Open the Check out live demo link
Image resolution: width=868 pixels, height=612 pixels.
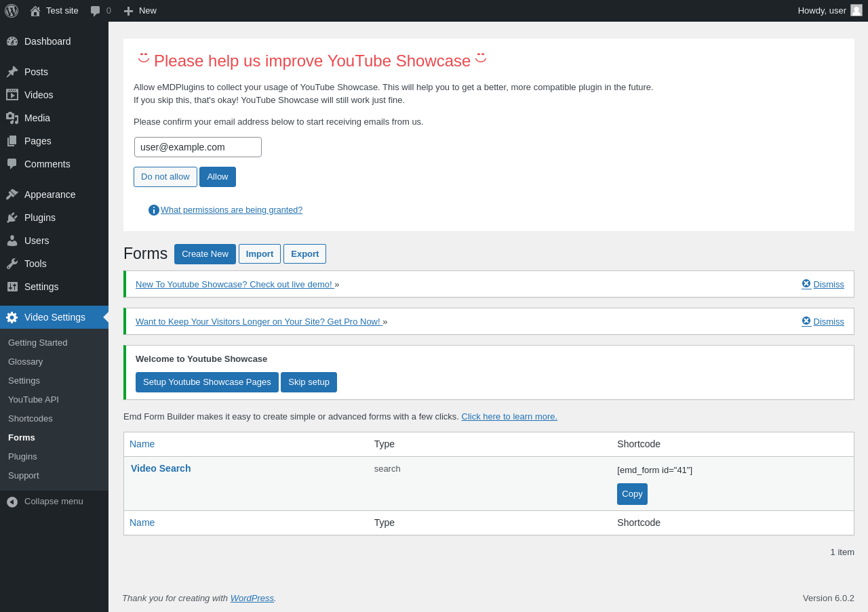pyautogui.click(x=234, y=284)
